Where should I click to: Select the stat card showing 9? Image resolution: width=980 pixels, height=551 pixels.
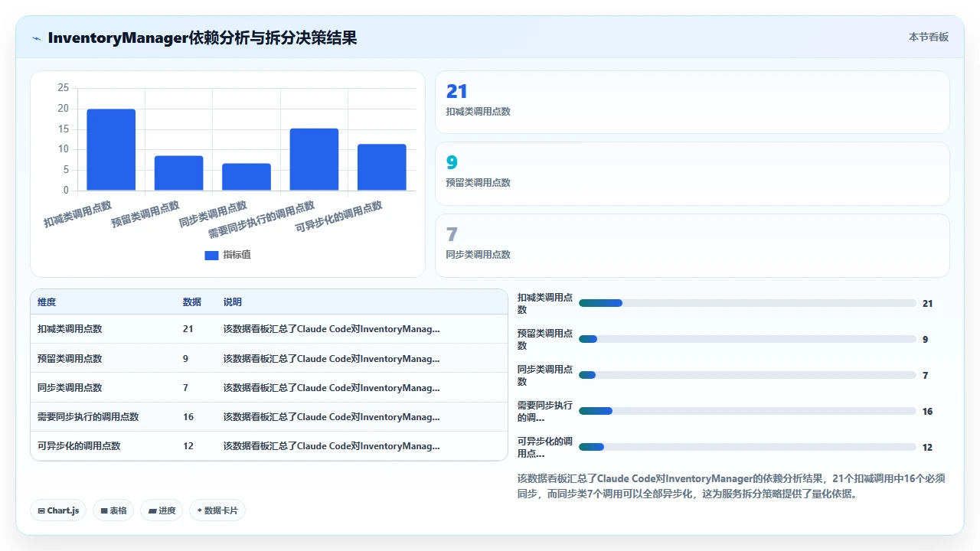pyautogui.click(x=692, y=174)
